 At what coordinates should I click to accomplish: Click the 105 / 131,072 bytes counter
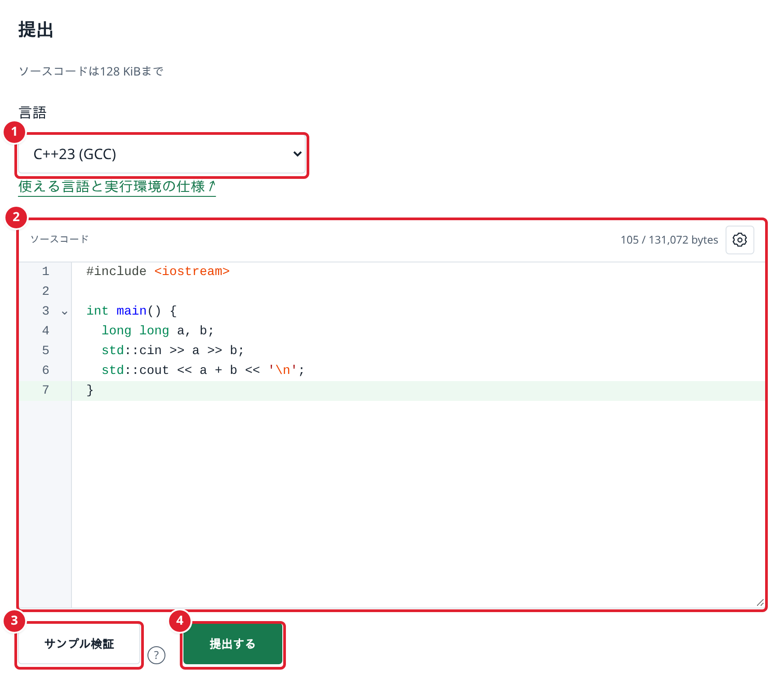tap(669, 240)
